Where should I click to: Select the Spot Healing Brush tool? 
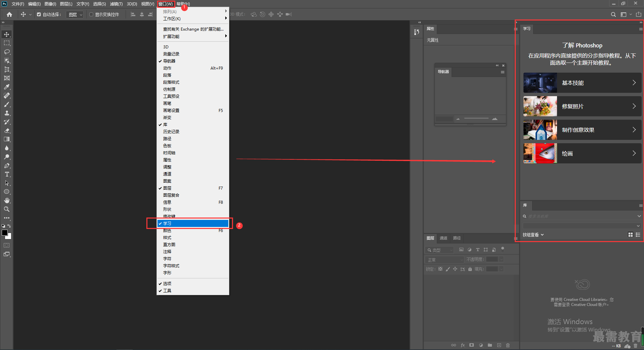[7, 95]
